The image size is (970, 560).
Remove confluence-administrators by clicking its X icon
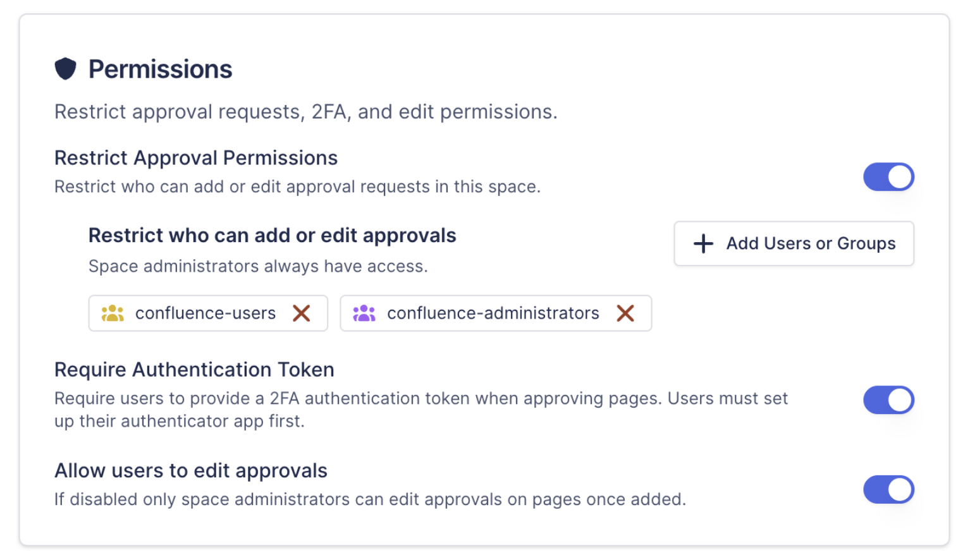[626, 313]
